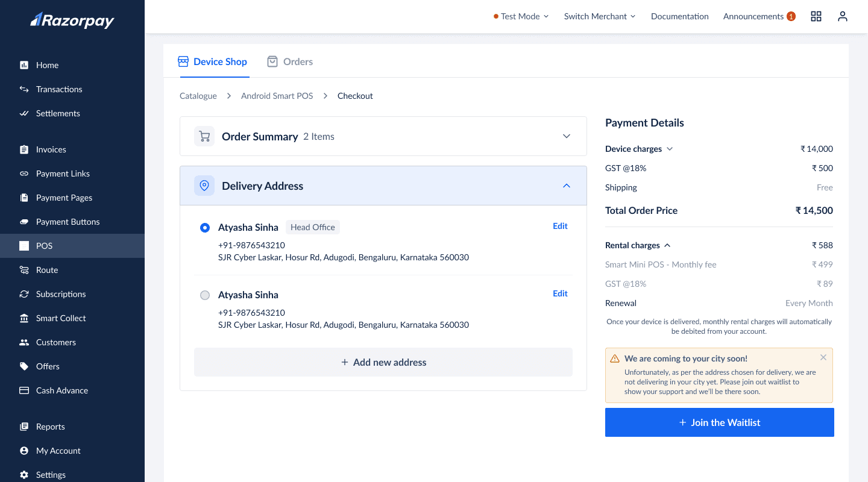The width and height of the screenshot is (868, 482).
Task: Open the Test Mode dropdown
Action: (521, 16)
